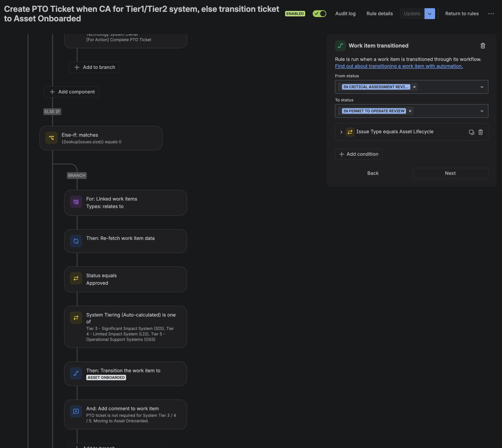502x448 pixels.
Task: Click the Re-fetch work item data icon
Action: pyautogui.click(x=76, y=241)
